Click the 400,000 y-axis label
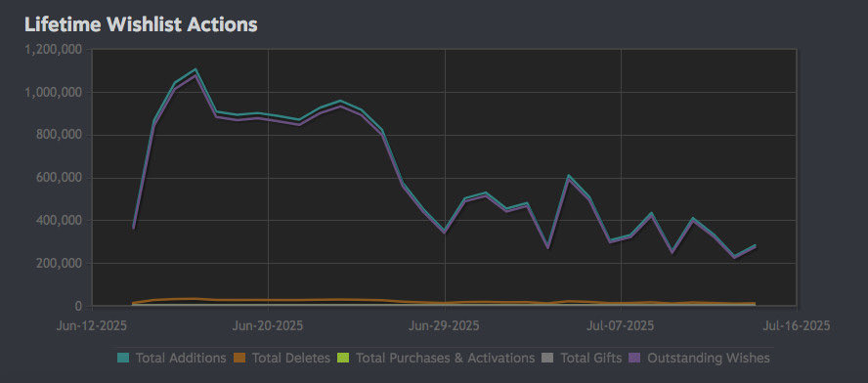The height and width of the screenshot is (383, 868). click(60, 221)
